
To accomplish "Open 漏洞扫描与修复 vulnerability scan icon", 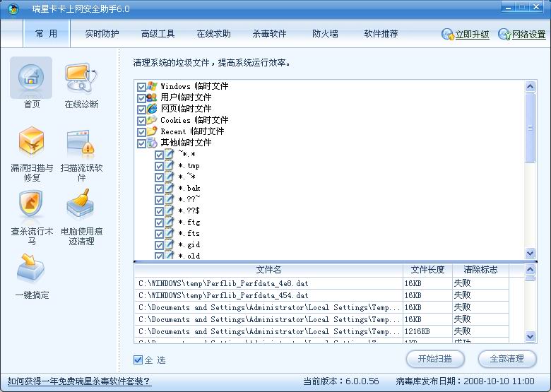I will click(31, 141).
